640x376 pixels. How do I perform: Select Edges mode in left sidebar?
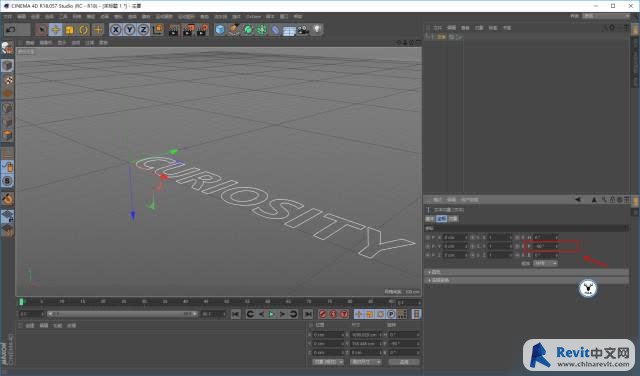[7, 122]
